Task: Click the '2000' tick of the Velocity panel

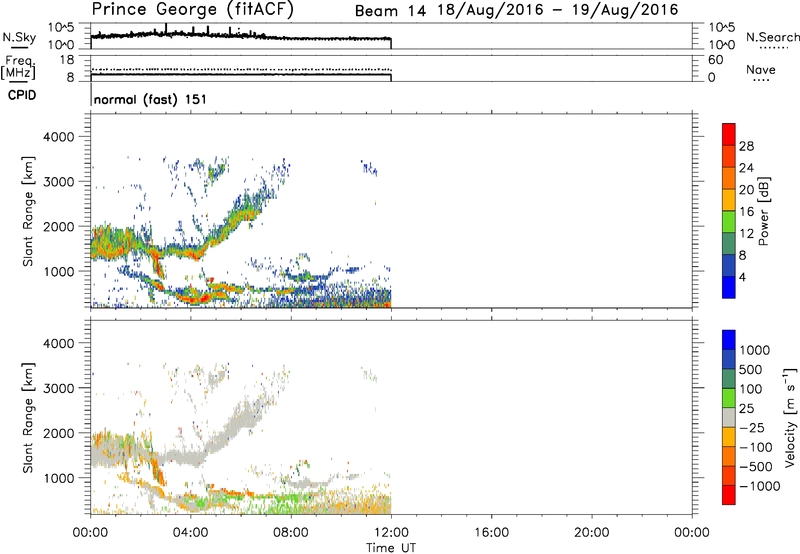Action: coord(58,433)
